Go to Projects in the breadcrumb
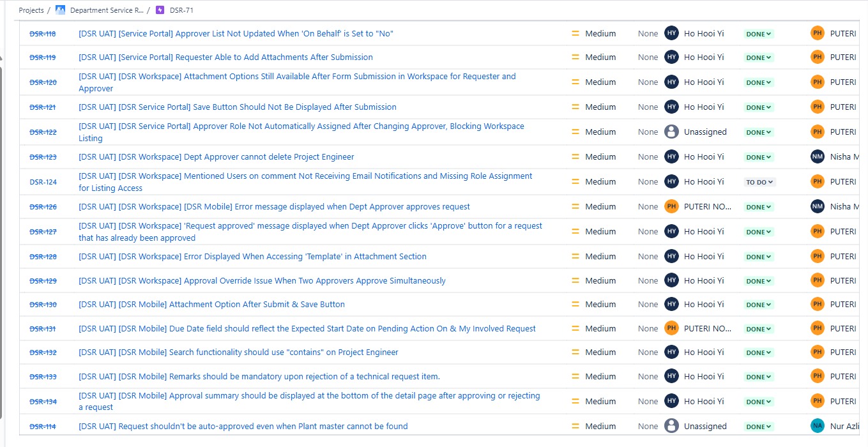The width and height of the screenshot is (868, 447). (31, 10)
